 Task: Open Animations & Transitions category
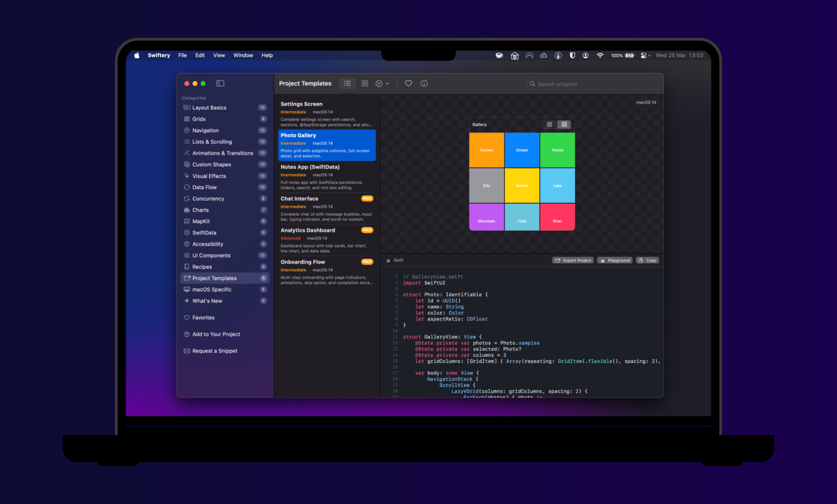(x=225, y=153)
